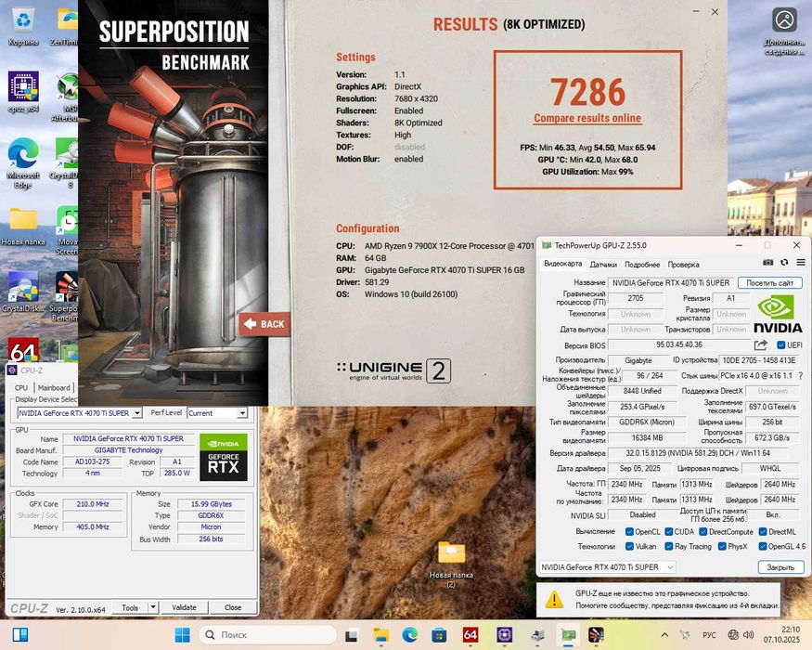
Task: Click the taskbar search field
Action: coord(268,634)
